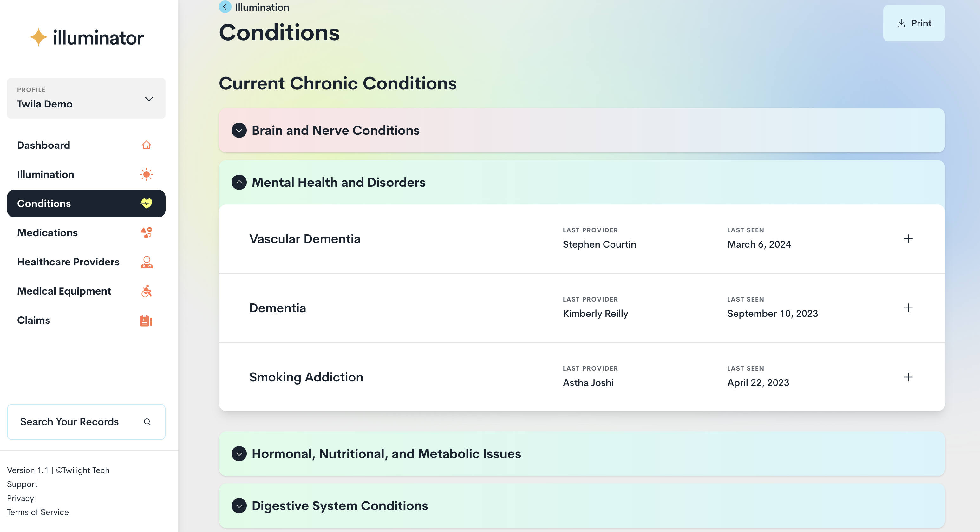Expand Hormonal, Nutritional, and Metabolic Issues
Image resolution: width=980 pixels, height=532 pixels.
239,454
